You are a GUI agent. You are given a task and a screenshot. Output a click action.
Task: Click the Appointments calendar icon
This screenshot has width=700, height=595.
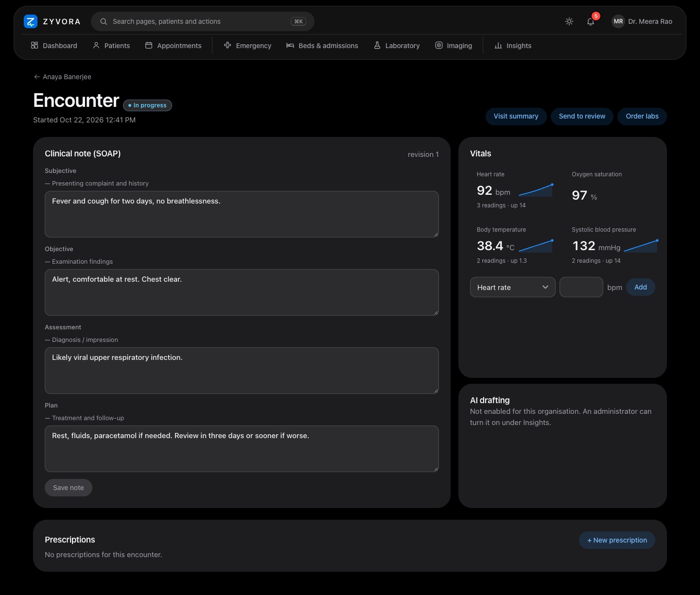tap(149, 45)
